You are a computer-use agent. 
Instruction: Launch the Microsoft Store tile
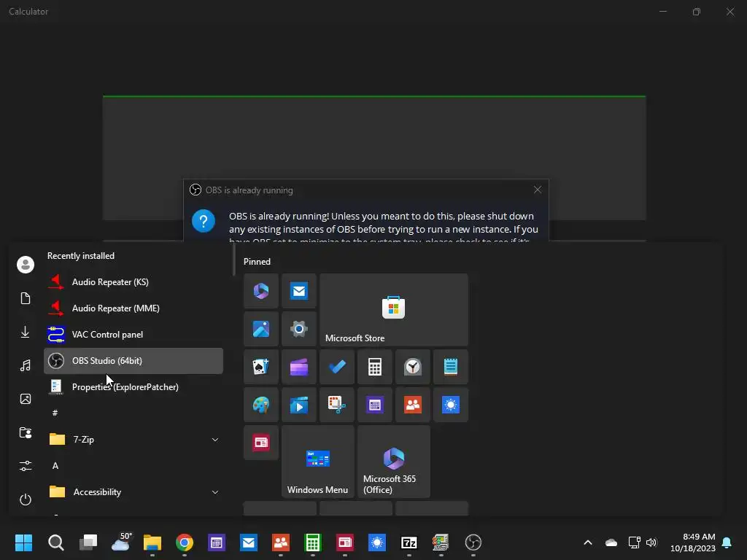(x=393, y=309)
